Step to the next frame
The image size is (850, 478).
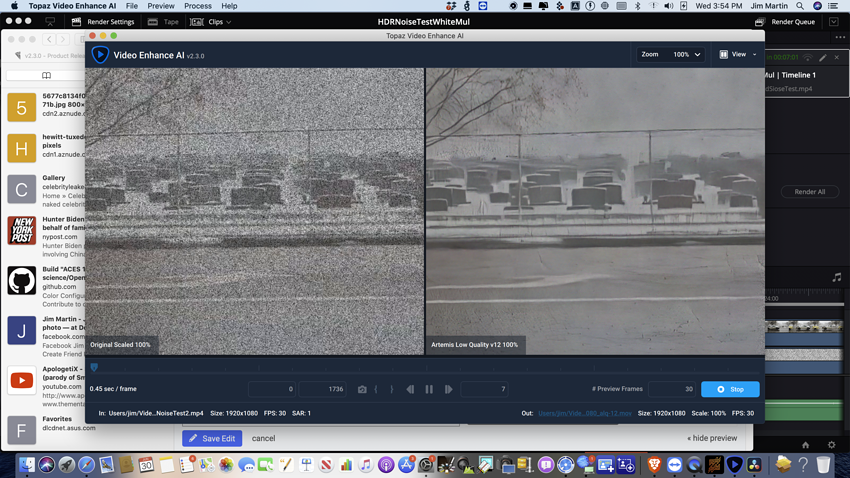click(448, 389)
